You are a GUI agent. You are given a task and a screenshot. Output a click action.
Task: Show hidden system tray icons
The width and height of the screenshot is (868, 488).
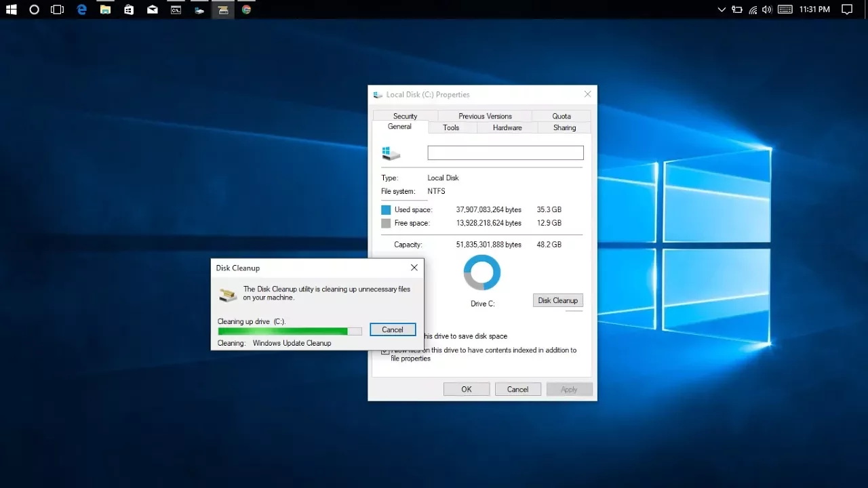click(722, 9)
